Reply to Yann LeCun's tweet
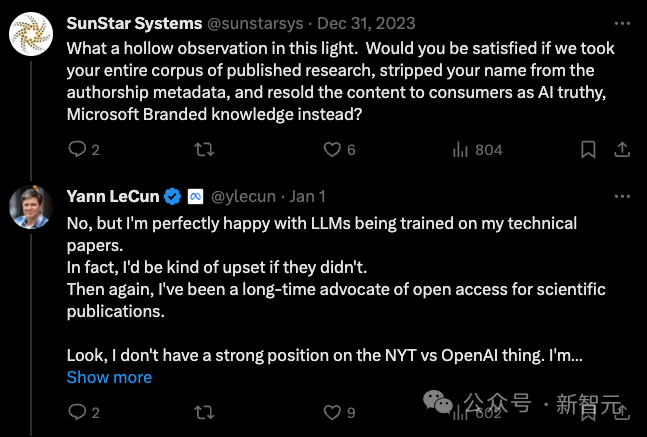Viewport: 647px width, 437px height. pyautogui.click(x=77, y=412)
